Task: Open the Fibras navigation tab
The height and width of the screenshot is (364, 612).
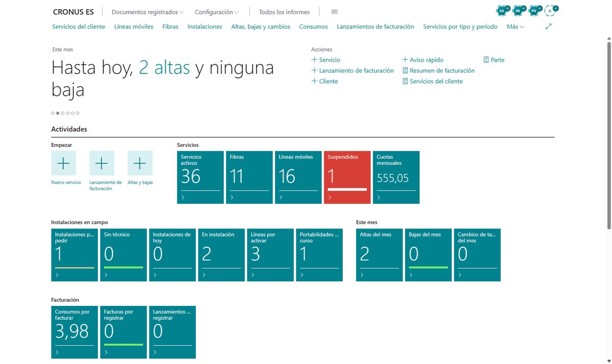Action: pos(170,27)
